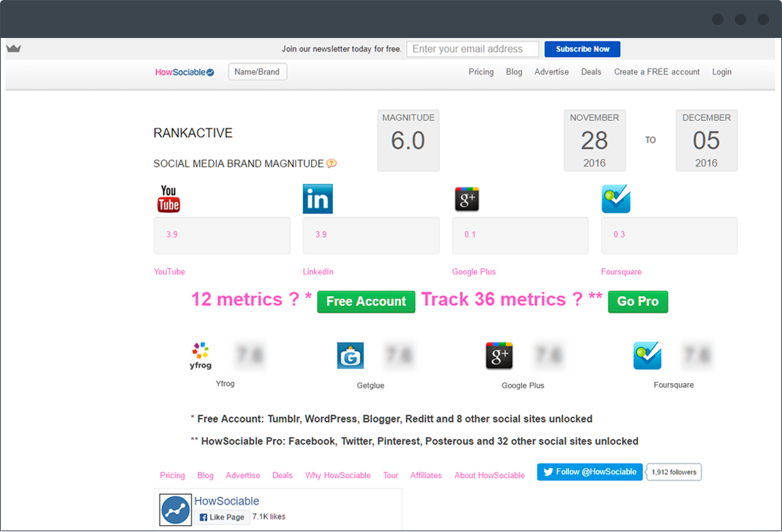Screen dimensions: 782x532
Task: Click the Blog link in the footer
Action: (205, 475)
